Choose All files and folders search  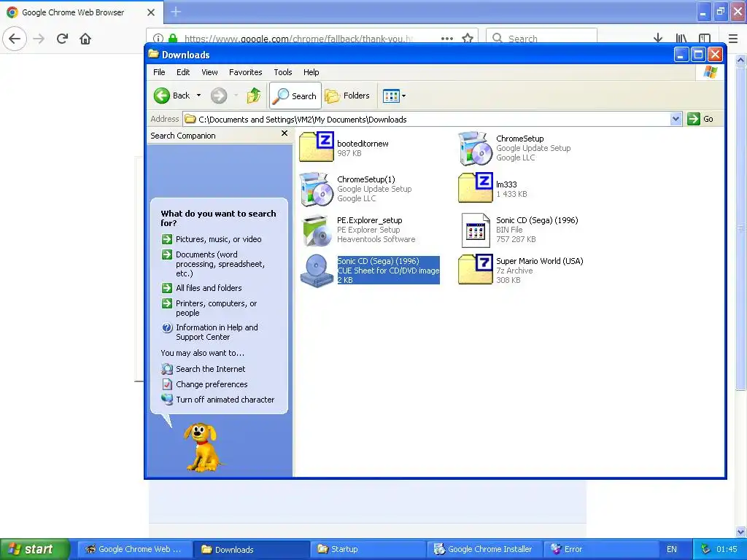coord(209,288)
